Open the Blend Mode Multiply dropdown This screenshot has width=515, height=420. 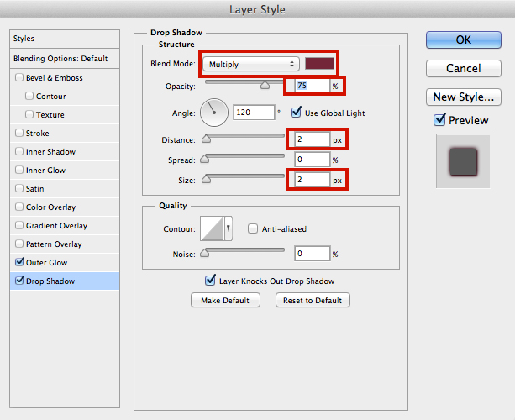point(251,64)
